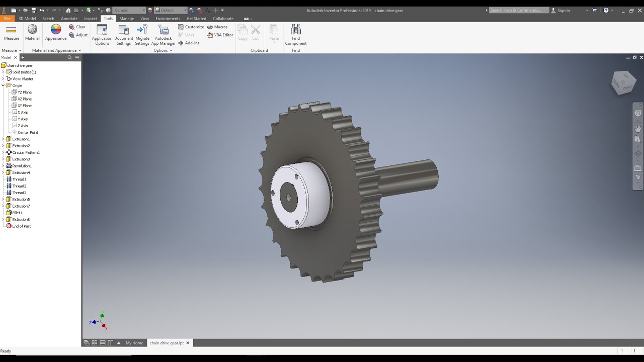Screen dimensions: 644x362
Task: Switch to the Sketch tab
Action: click(x=48, y=19)
